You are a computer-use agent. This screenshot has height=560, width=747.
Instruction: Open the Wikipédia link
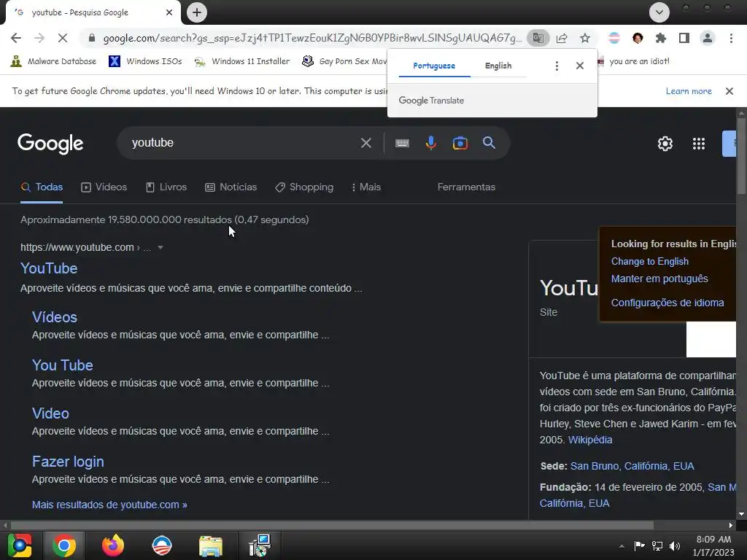coord(590,440)
